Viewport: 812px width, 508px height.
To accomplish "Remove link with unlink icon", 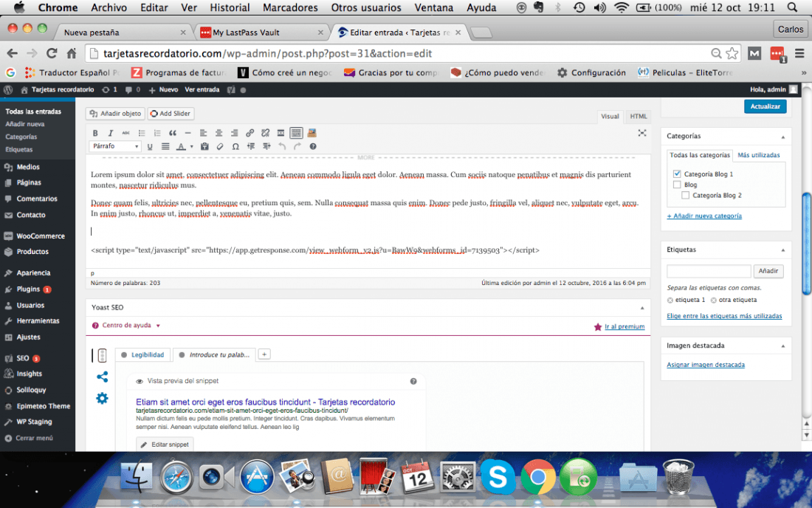I will point(265,133).
